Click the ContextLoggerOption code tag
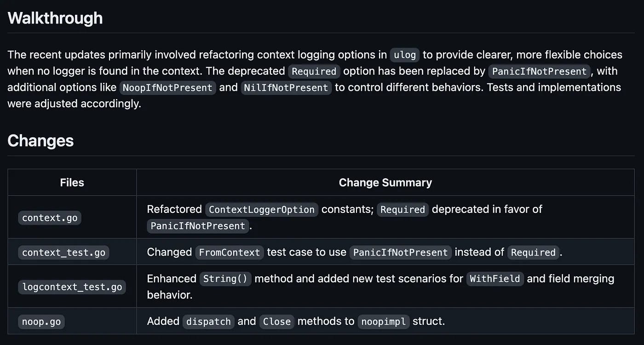 (x=262, y=210)
